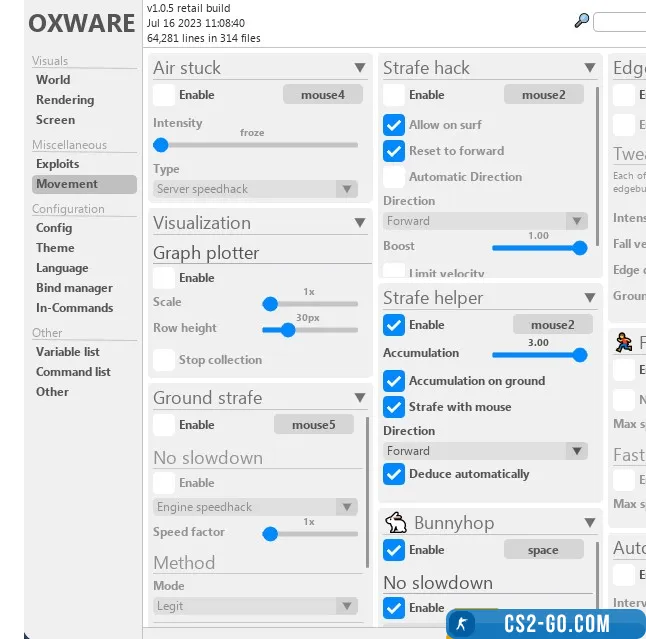Open the Exploits menu item
This screenshot has width=646, height=639.
click(57, 164)
